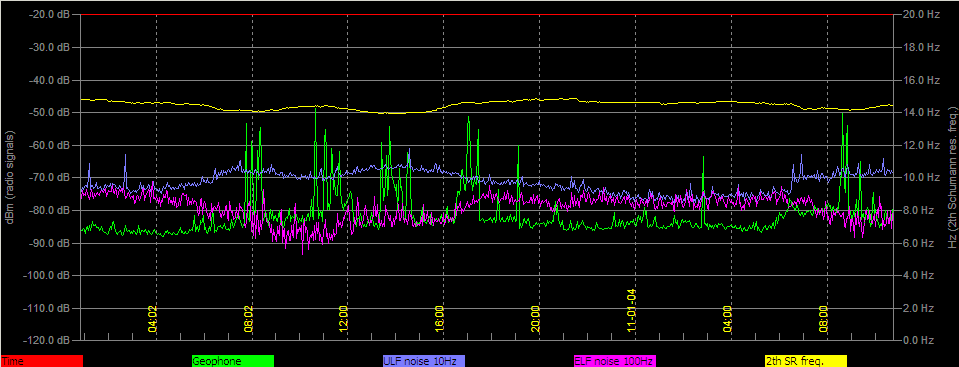Image resolution: width=959 pixels, height=367 pixels.
Task: Click the -60.0 dB left axis value
Action: (x=49, y=144)
